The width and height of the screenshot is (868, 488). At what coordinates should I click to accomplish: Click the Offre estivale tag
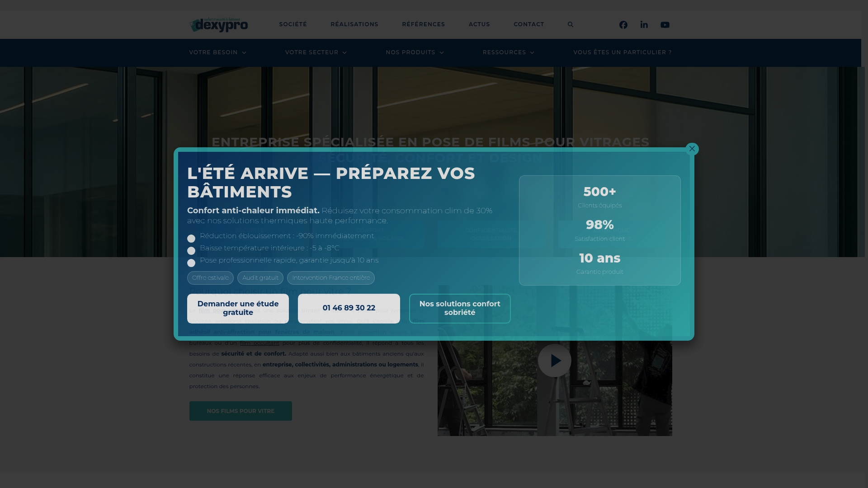[210, 278]
